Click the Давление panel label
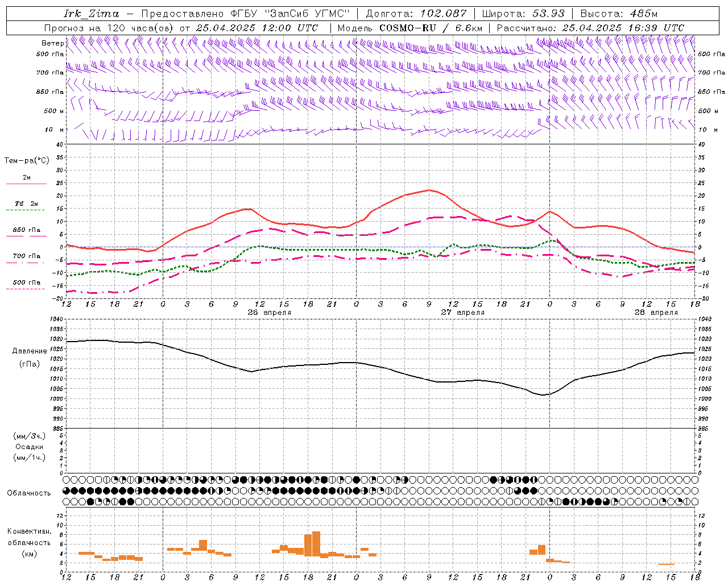728x582 pixels. 30,351
